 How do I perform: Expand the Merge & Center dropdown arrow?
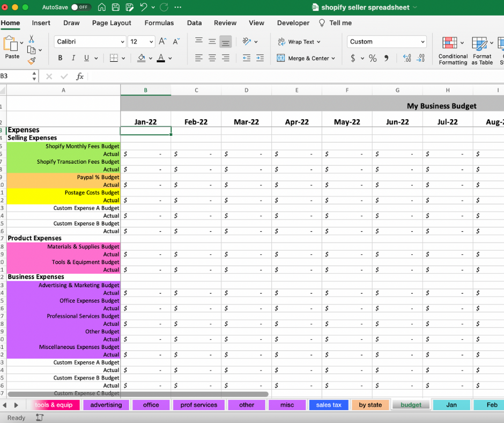333,59
